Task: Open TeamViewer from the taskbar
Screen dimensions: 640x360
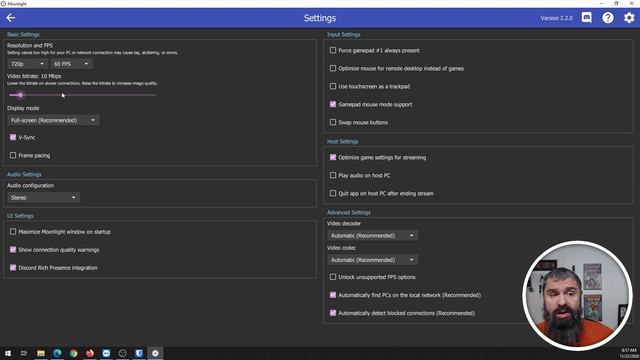Action: pos(106,353)
